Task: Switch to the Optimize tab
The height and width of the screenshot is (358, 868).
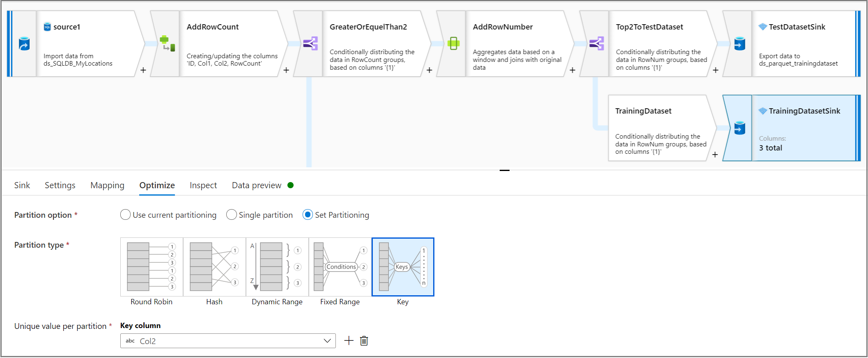Action: [157, 185]
